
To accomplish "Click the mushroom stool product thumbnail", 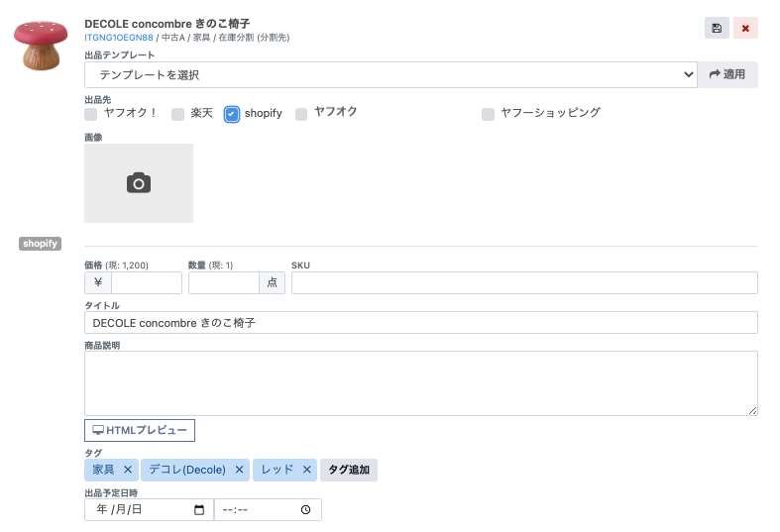I will pos(41,46).
